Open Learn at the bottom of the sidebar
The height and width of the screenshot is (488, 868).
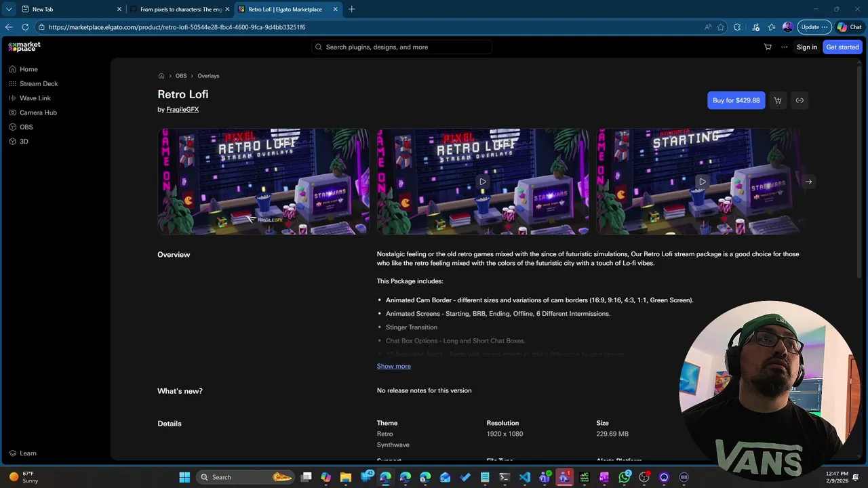[23, 453]
